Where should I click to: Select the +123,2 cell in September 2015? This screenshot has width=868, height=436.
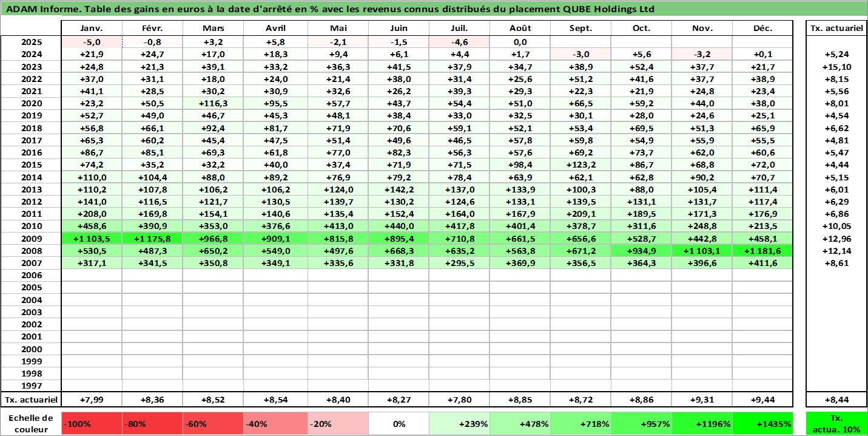click(580, 165)
